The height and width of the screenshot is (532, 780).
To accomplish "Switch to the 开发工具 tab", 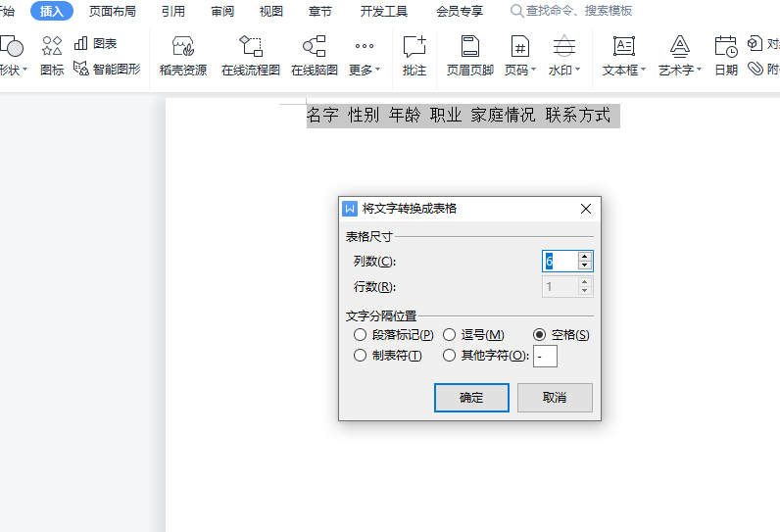I will tap(384, 11).
